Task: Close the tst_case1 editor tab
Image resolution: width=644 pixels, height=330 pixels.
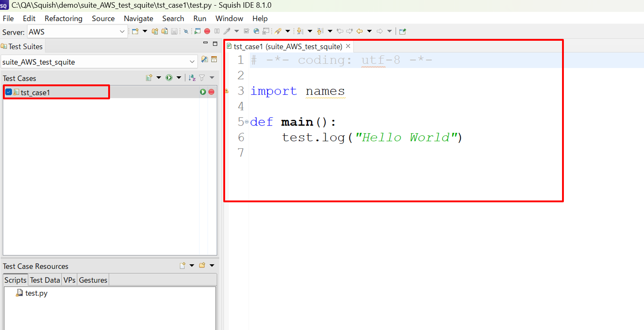Action: click(x=348, y=46)
